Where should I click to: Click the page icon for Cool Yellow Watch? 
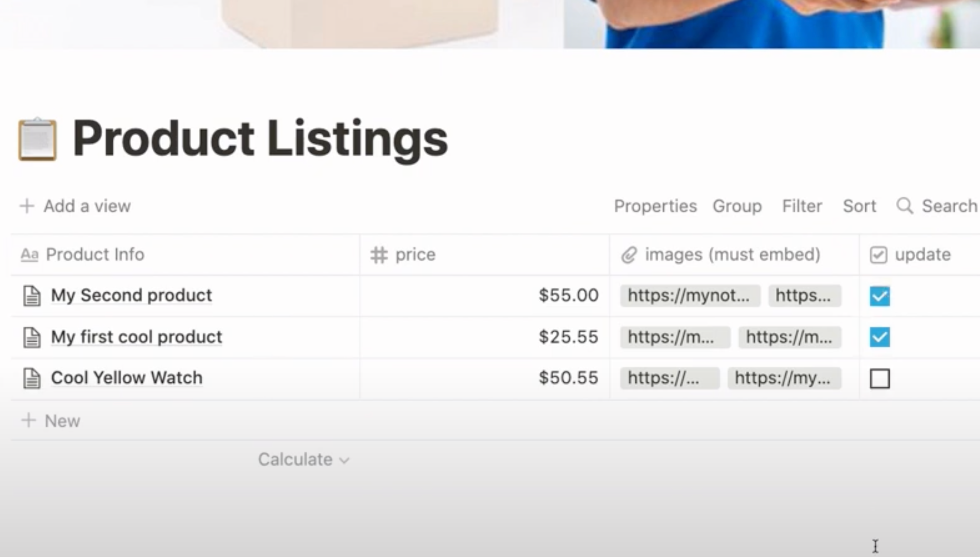tap(32, 378)
